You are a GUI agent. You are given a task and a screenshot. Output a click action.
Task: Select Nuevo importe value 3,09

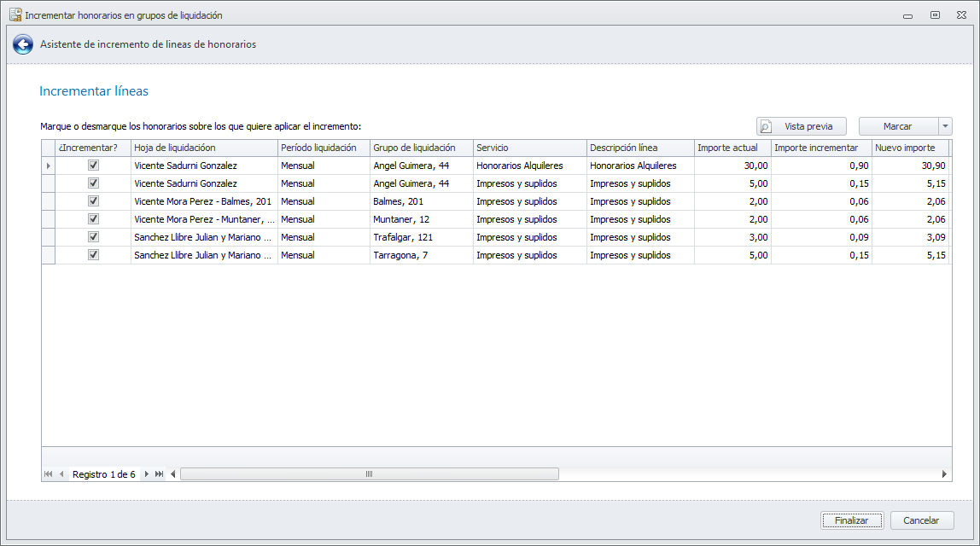tap(911, 237)
